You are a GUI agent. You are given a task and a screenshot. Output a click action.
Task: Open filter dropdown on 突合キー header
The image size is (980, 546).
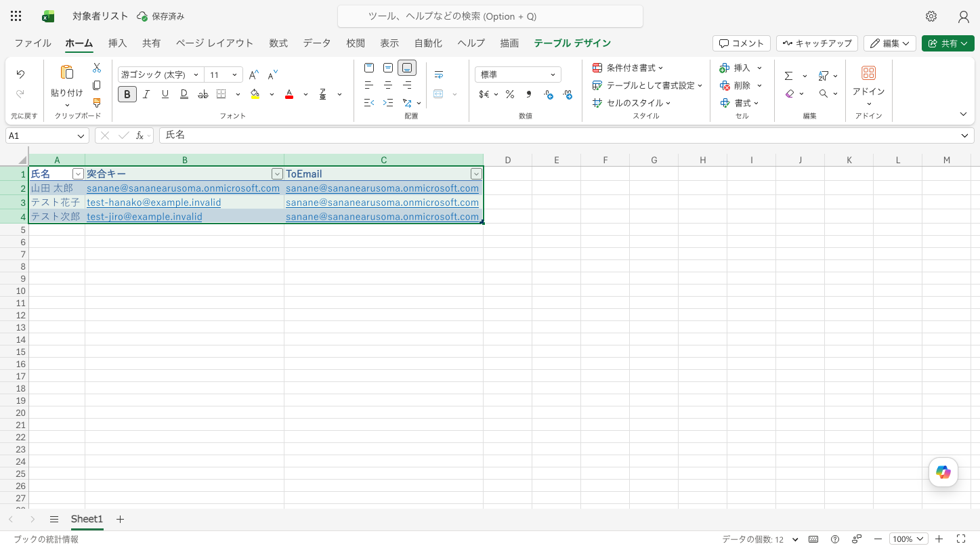click(277, 174)
